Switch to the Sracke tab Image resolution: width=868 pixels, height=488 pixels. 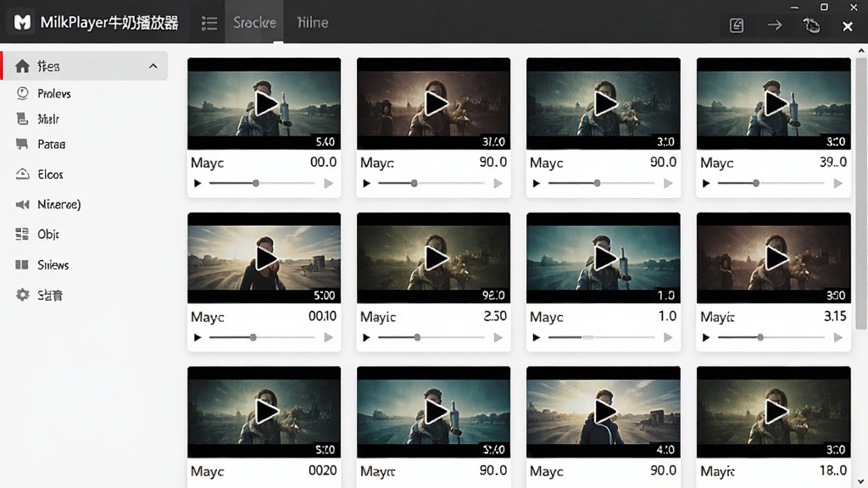point(254,23)
